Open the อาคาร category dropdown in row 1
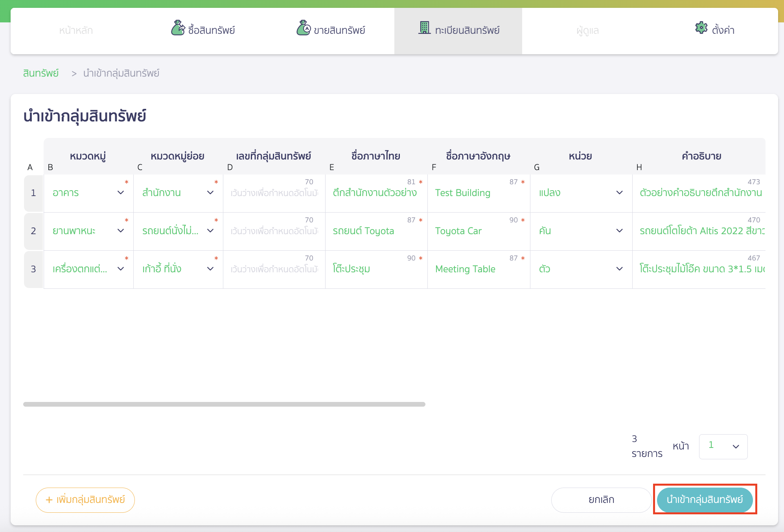 point(121,193)
